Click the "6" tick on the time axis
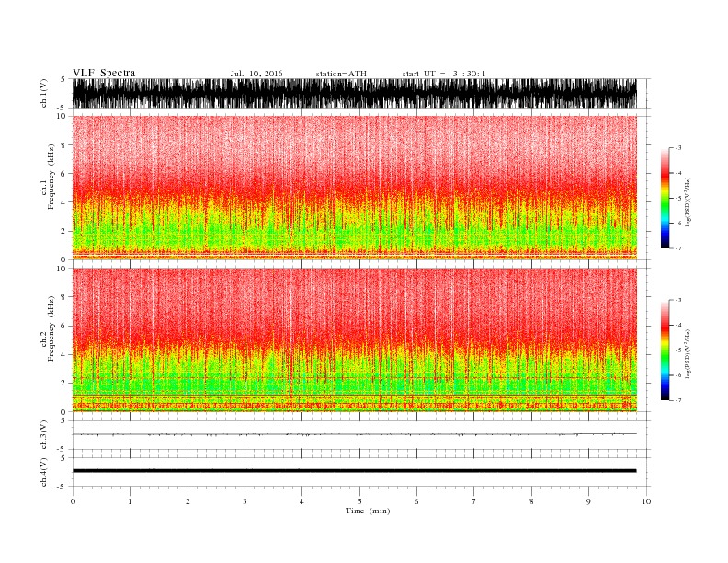This screenshot has width=728, height=563. tap(416, 501)
